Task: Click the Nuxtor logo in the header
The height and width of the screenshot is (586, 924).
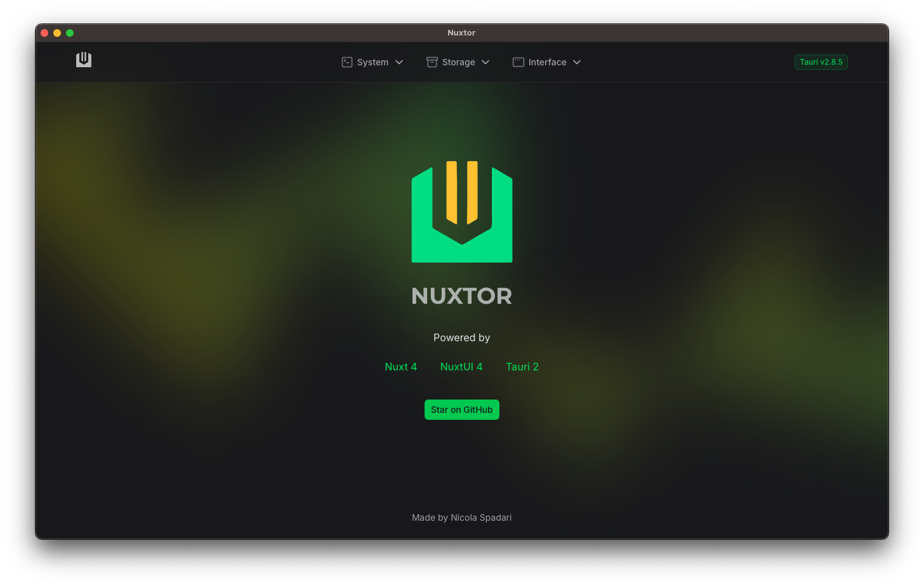Action: click(84, 60)
